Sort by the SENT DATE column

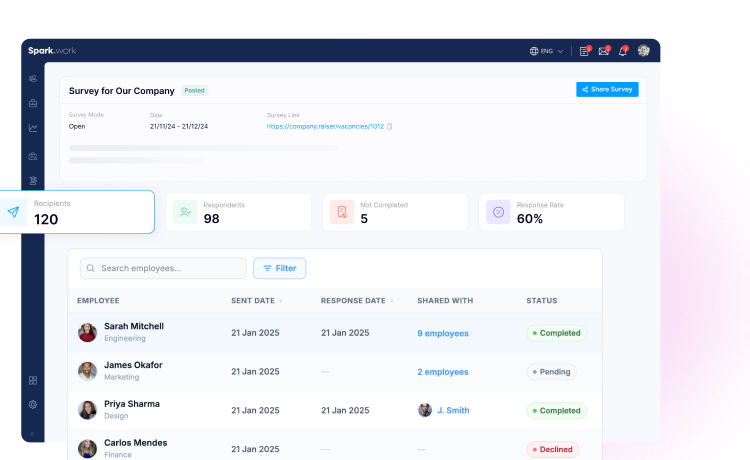coord(256,301)
